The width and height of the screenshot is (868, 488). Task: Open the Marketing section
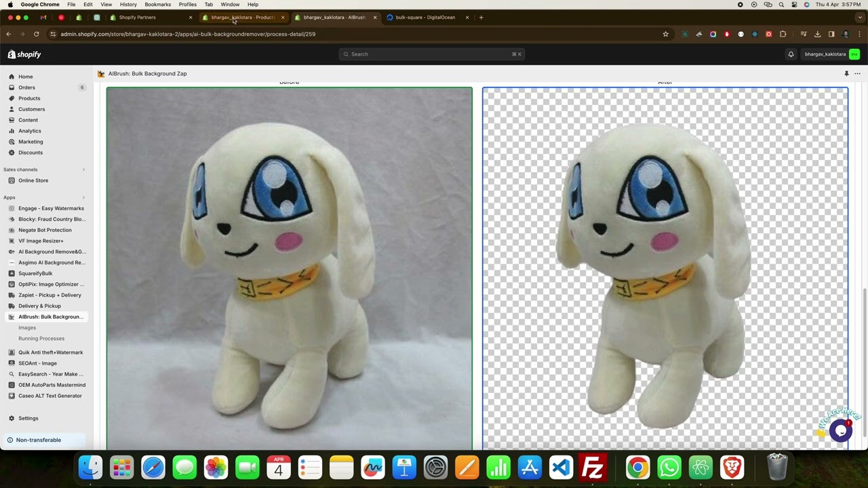[31, 142]
